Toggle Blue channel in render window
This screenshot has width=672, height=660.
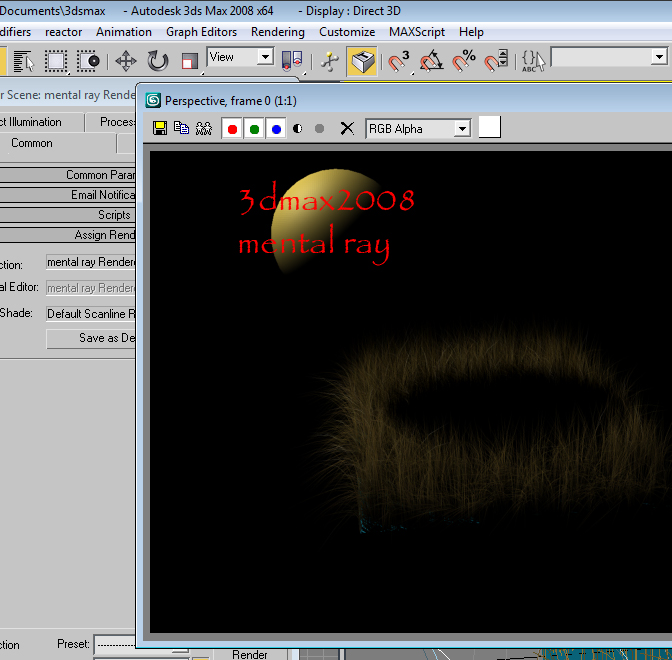pos(276,129)
